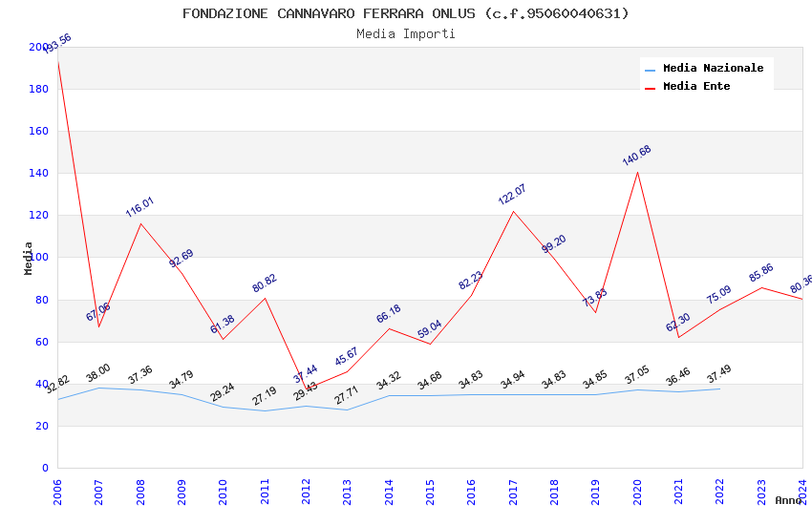
Task: Click the 27.19 national average label
Action: (265, 396)
